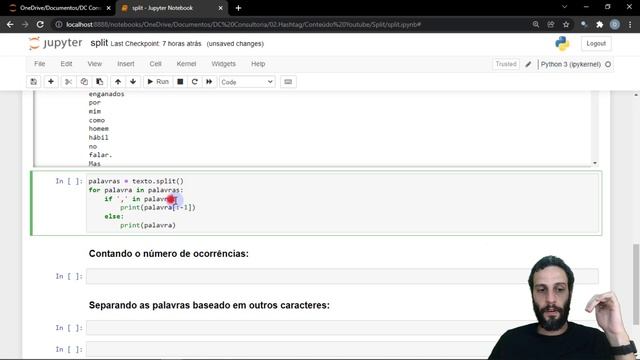Run the current cell
The image size is (640, 360).
click(x=158, y=82)
